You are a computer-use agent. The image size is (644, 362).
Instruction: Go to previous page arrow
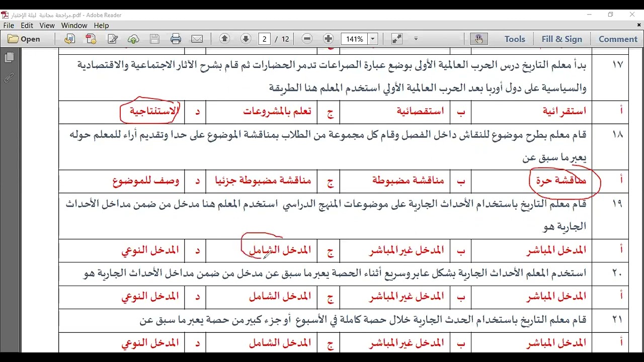coord(224,39)
